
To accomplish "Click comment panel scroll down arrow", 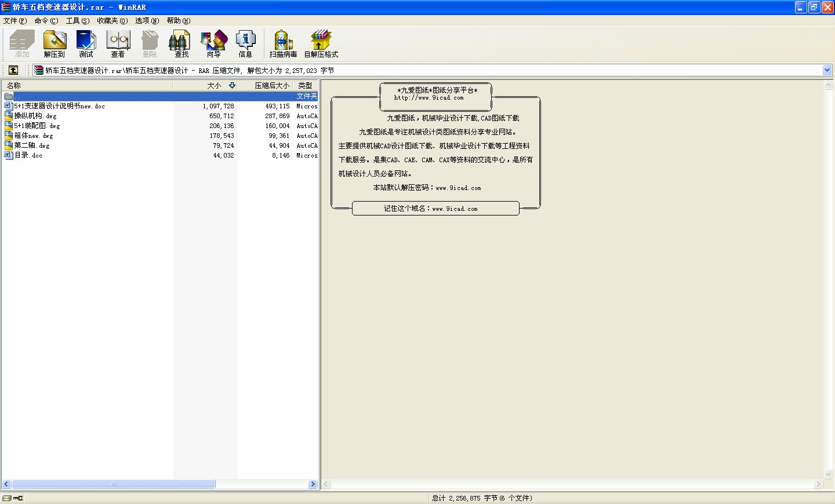I will (x=828, y=474).
